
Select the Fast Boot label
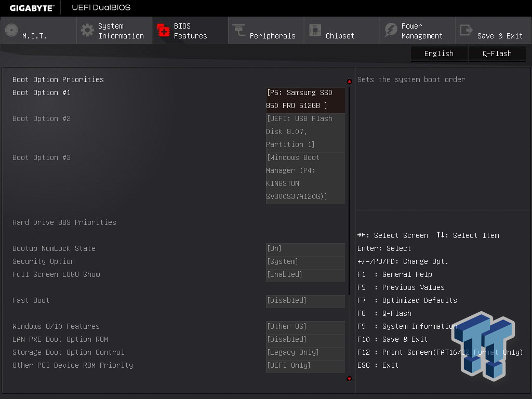(31, 301)
